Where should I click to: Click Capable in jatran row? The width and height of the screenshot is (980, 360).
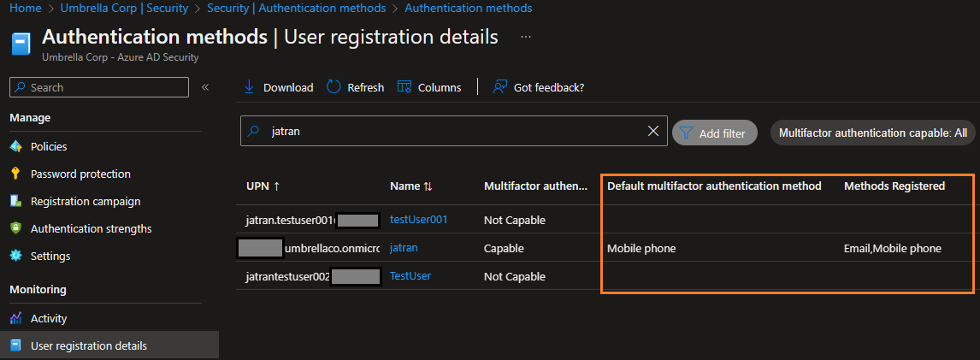504,248
